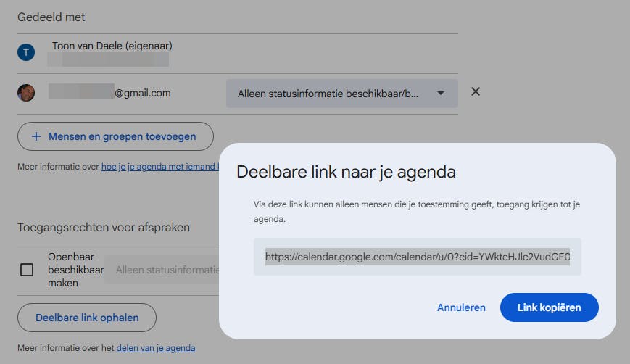Open the 'hoe je je agenda met iemand' link
The height and width of the screenshot is (364, 630).
point(159,167)
